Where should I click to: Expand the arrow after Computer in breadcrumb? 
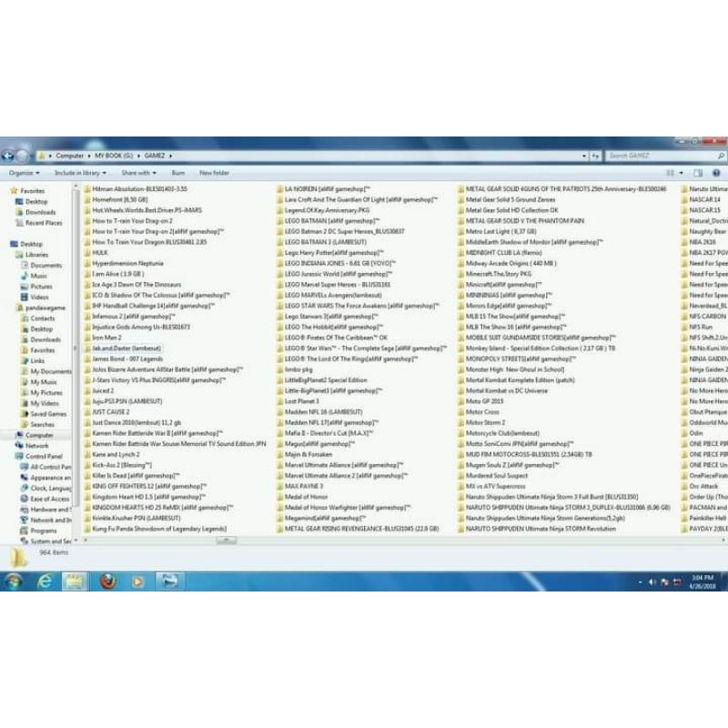[x=89, y=156]
